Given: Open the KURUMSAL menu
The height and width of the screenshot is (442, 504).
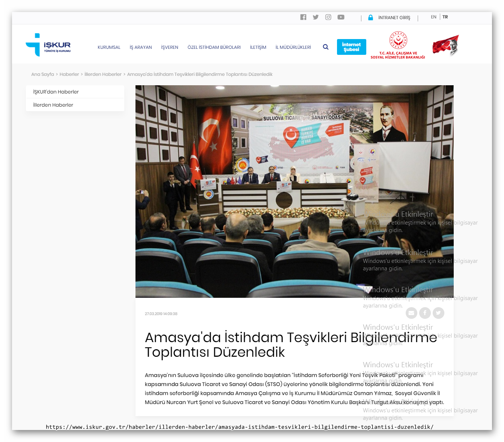Looking at the screenshot, I should click(x=109, y=47).
